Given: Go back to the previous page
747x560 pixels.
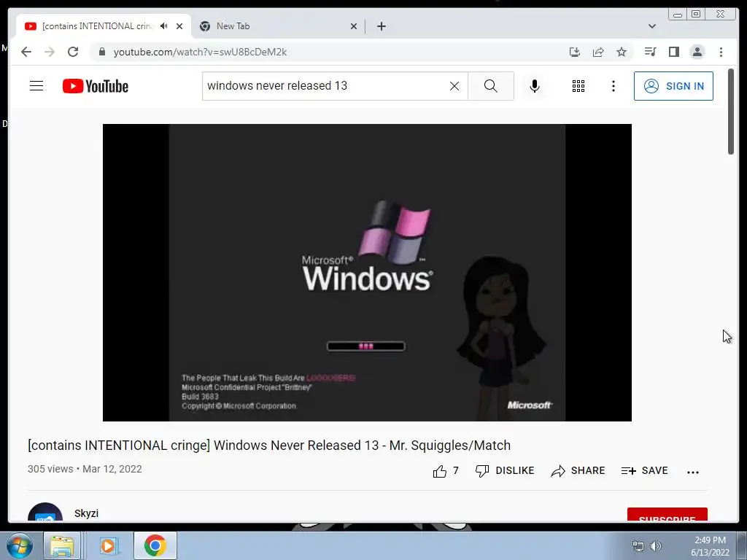Looking at the screenshot, I should [26, 52].
